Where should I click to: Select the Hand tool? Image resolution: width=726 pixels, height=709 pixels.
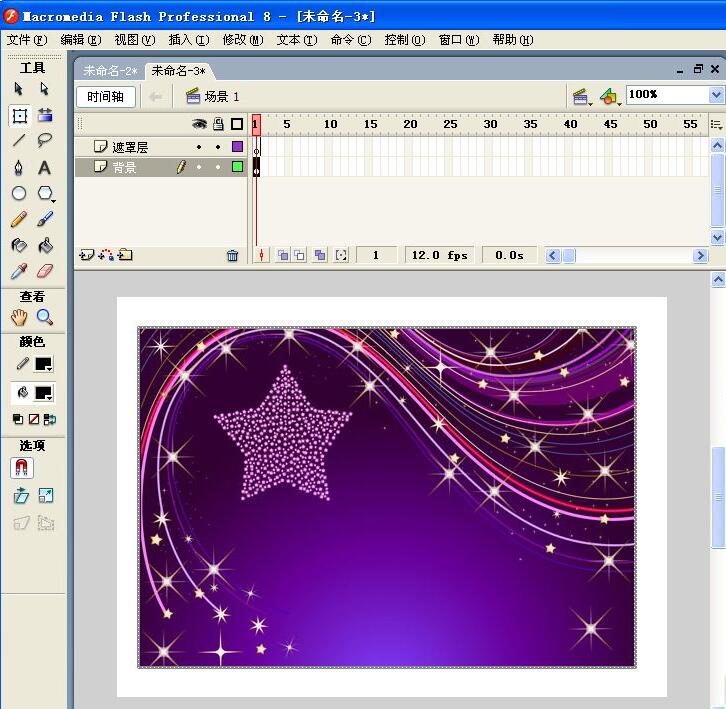[19, 317]
